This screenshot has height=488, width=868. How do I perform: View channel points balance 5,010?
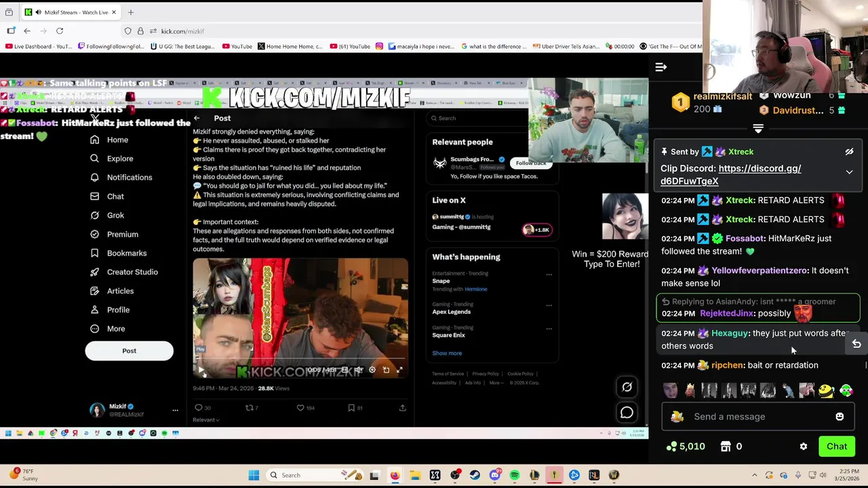(686, 447)
